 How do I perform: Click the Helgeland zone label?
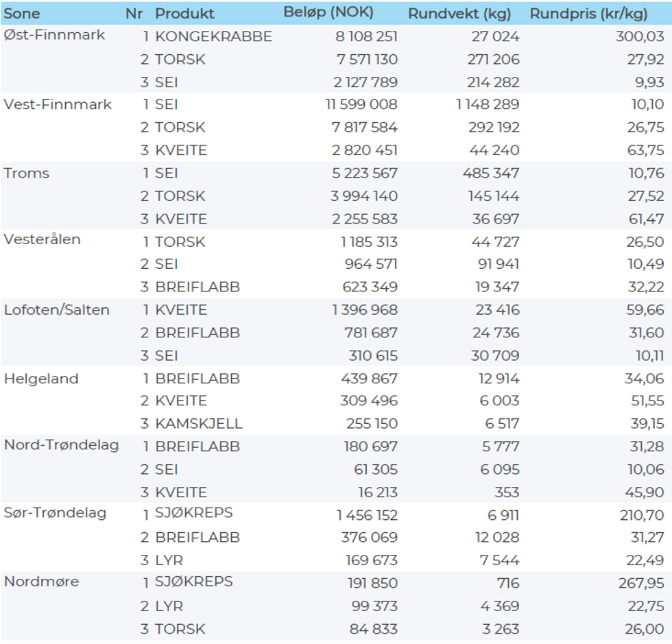tap(41, 379)
